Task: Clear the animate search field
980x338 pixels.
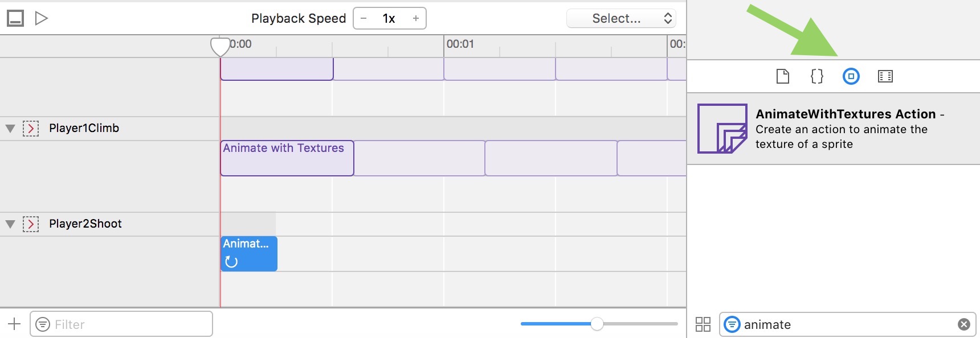Action: click(963, 324)
